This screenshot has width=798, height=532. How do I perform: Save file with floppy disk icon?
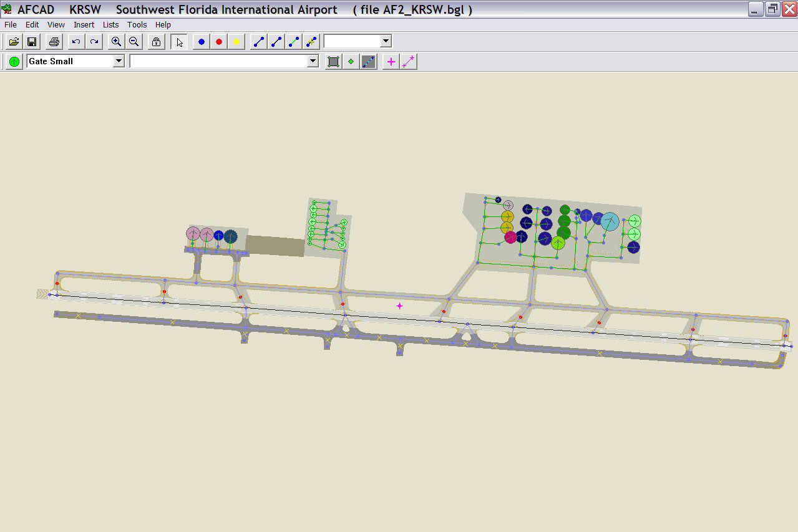click(x=31, y=42)
